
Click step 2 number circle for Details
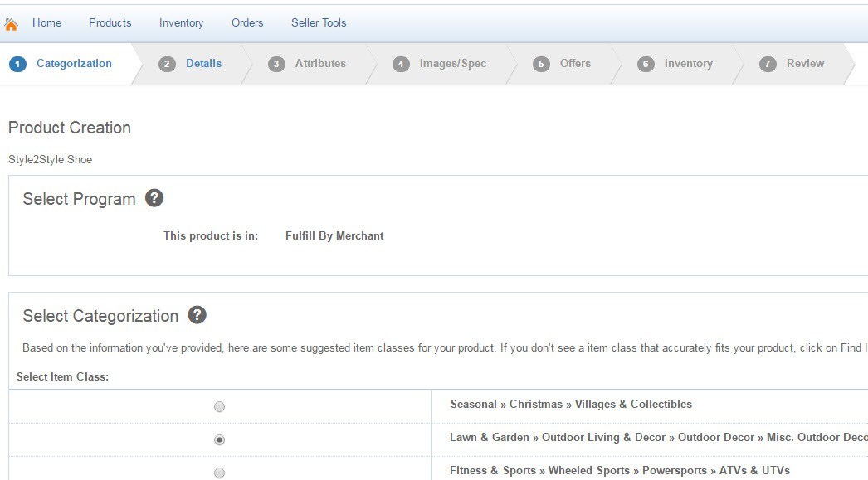point(168,64)
